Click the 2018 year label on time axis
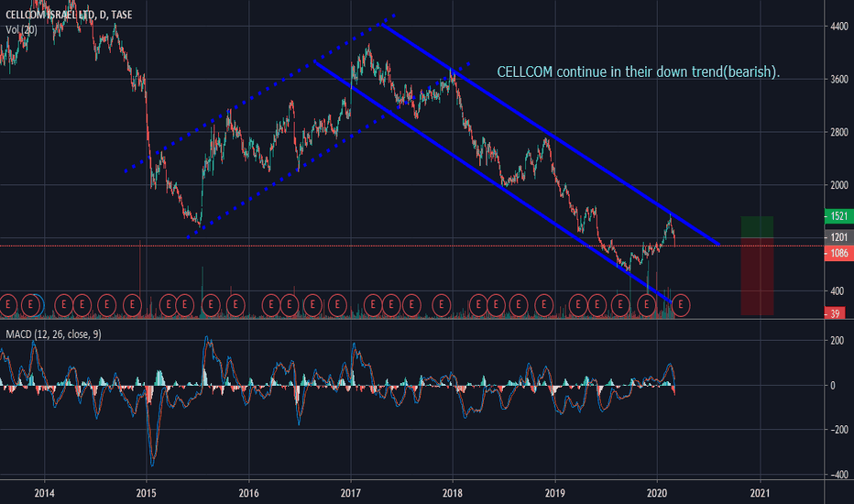854x504 pixels. tap(453, 493)
